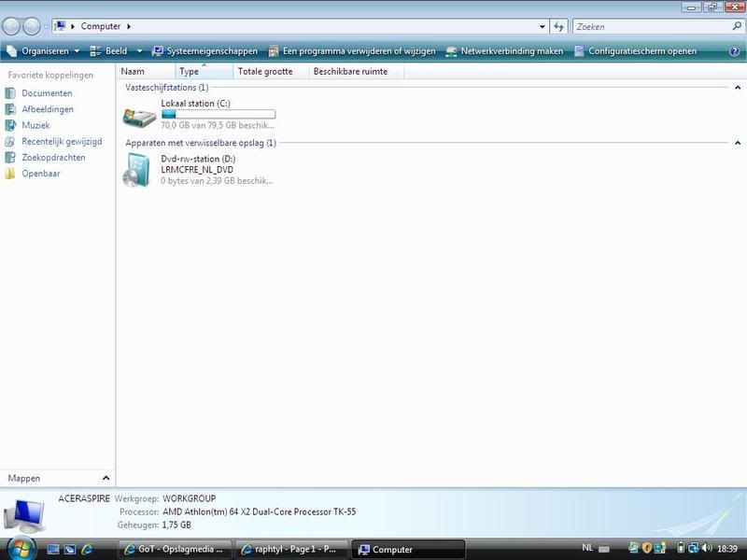Screen dimensions: 747x560
Task: Collapse the Vasteschijfstations group
Action: pos(737,88)
